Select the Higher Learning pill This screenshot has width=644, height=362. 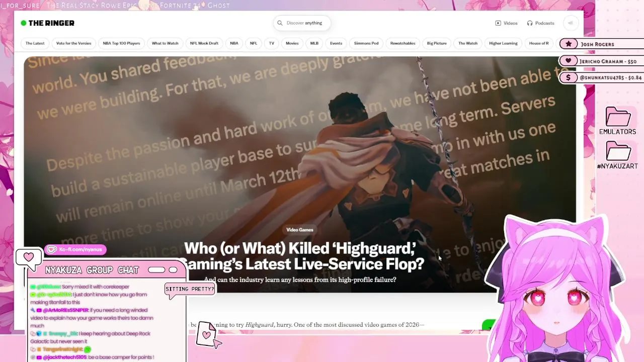coord(503,43)
